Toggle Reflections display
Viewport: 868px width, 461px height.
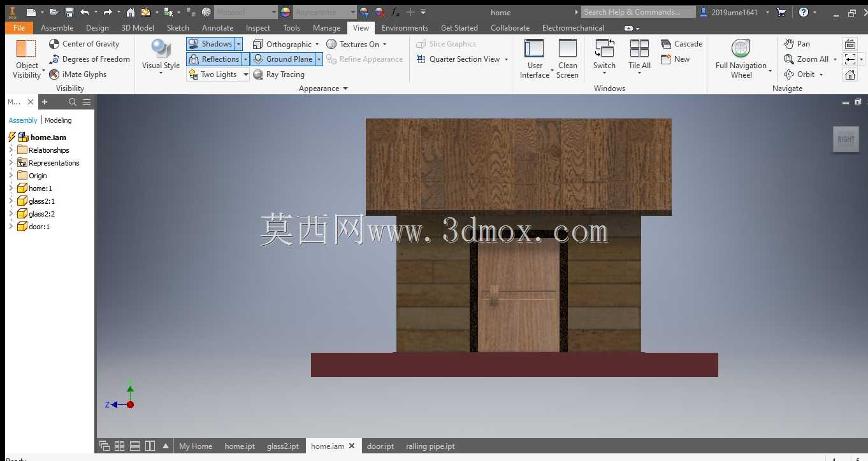[213, 59]
